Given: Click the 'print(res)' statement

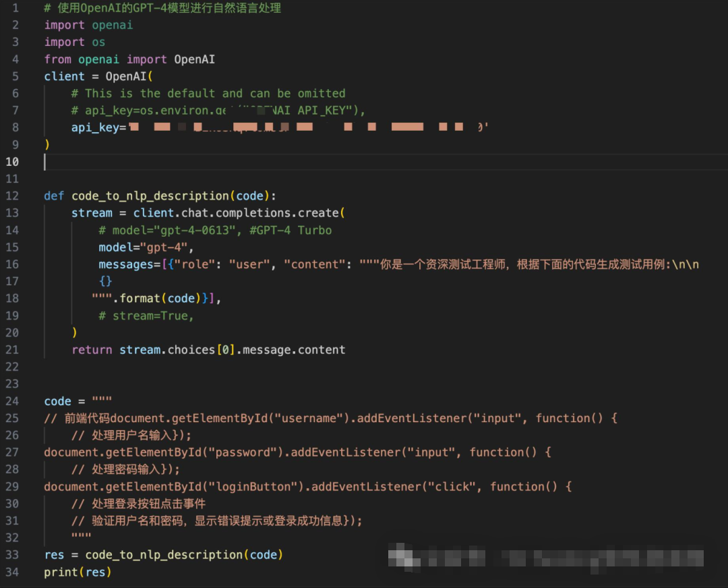Looking at the screenshot, I should point(78,572).
